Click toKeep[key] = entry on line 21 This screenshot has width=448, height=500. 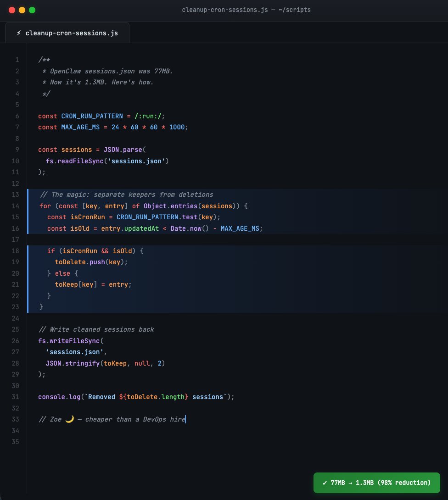91,284
